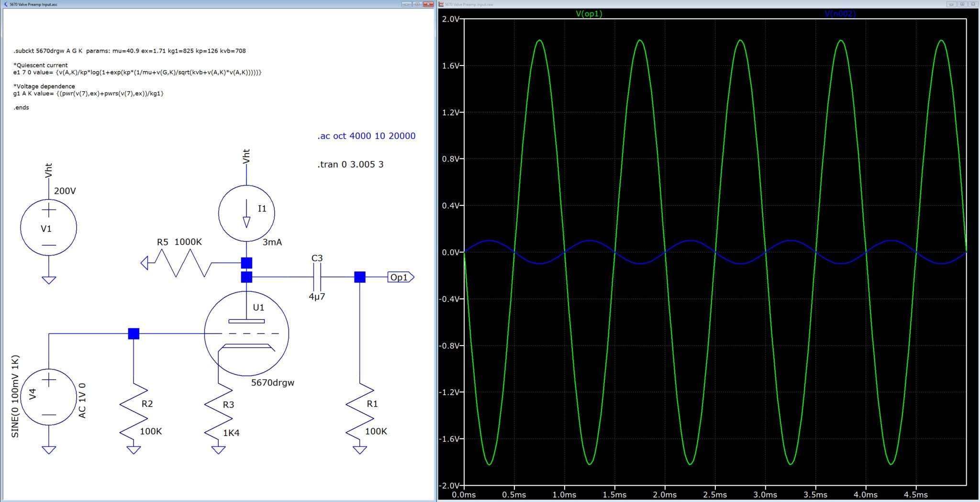The image size is (980, 502).
Task: Click ground symbol under R1
Action: pyautogui.click(x=360, y=450)
